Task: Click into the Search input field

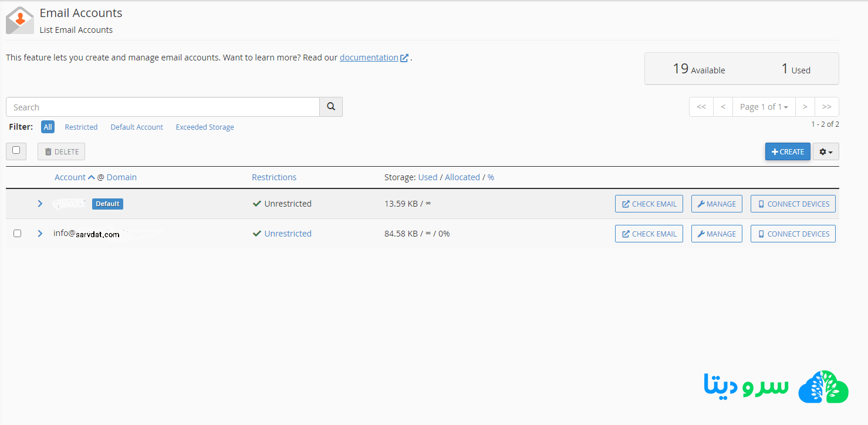Action: [163, 107]
